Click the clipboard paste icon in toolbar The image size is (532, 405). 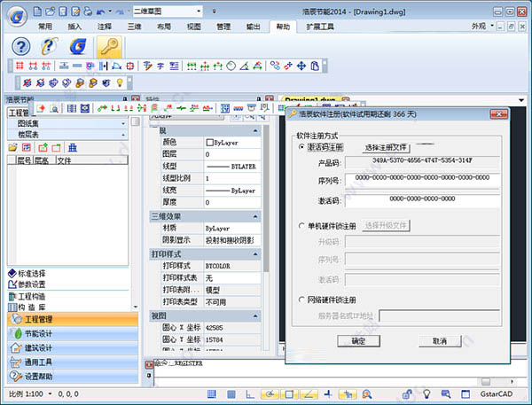click(315, 66)
